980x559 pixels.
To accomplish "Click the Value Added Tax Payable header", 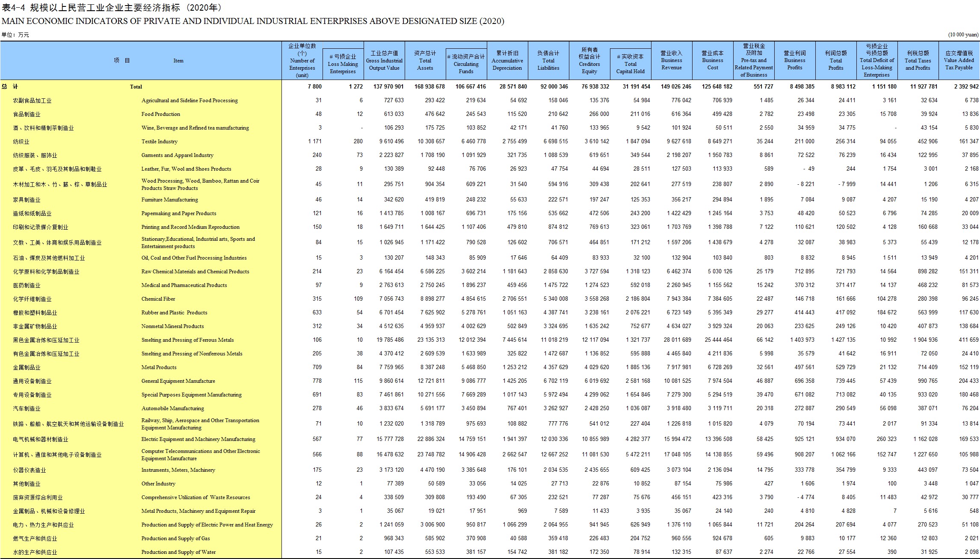I will point(959,60).
